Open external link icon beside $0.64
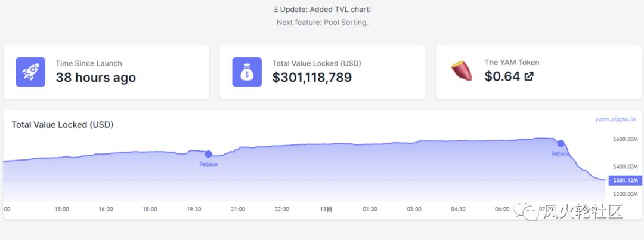This screenshot has height=240, width=644. point(528,77)
